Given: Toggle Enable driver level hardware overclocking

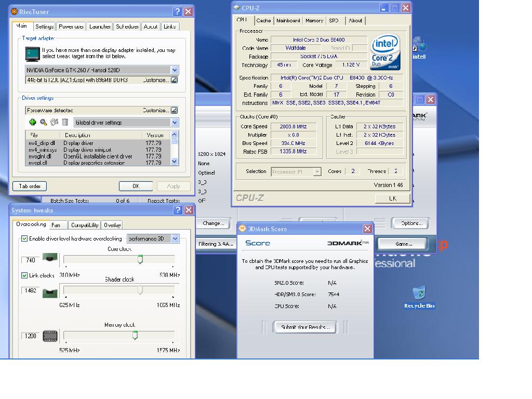Looking at the screenshot, I should [x=24, y=238].
